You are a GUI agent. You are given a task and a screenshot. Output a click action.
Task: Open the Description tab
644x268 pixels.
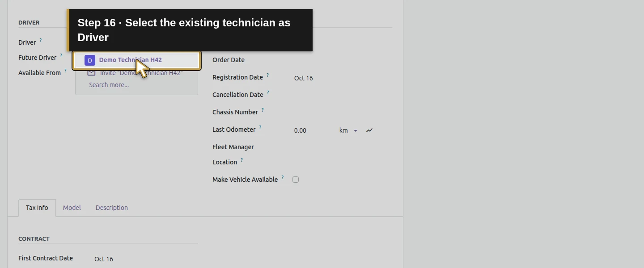112,208
